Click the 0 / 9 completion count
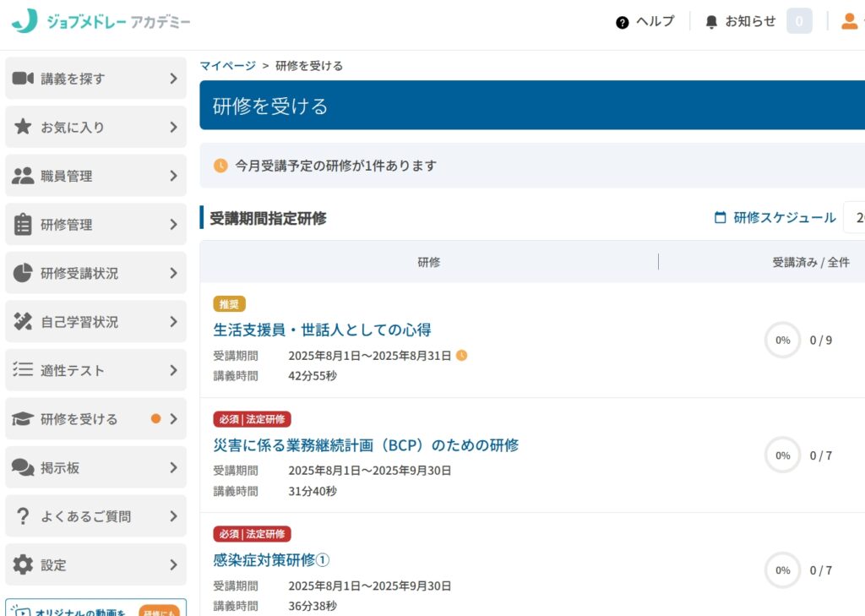 point(820,340)
